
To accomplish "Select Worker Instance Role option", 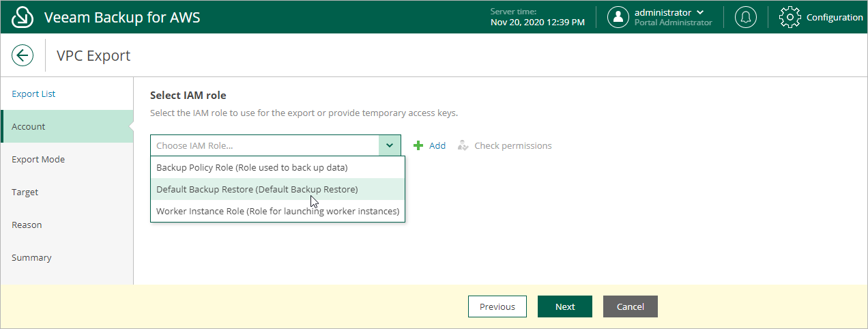I will pyautogui.click(x=278, y=211).
